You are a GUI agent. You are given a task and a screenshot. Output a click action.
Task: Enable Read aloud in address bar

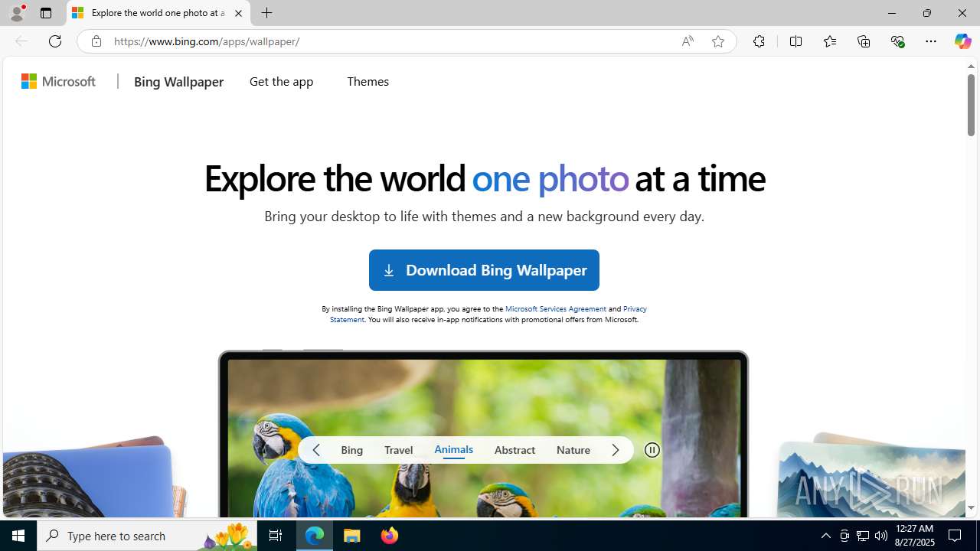688,41
